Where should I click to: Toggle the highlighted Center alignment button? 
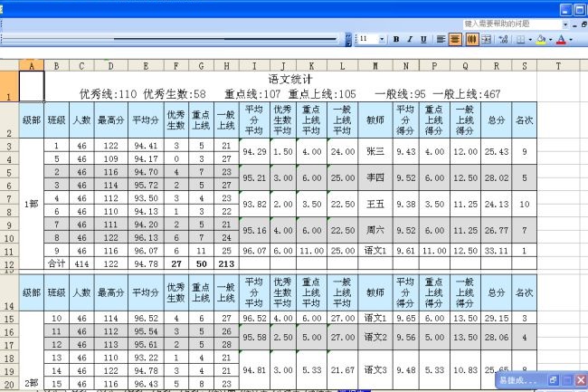[454, 39]
